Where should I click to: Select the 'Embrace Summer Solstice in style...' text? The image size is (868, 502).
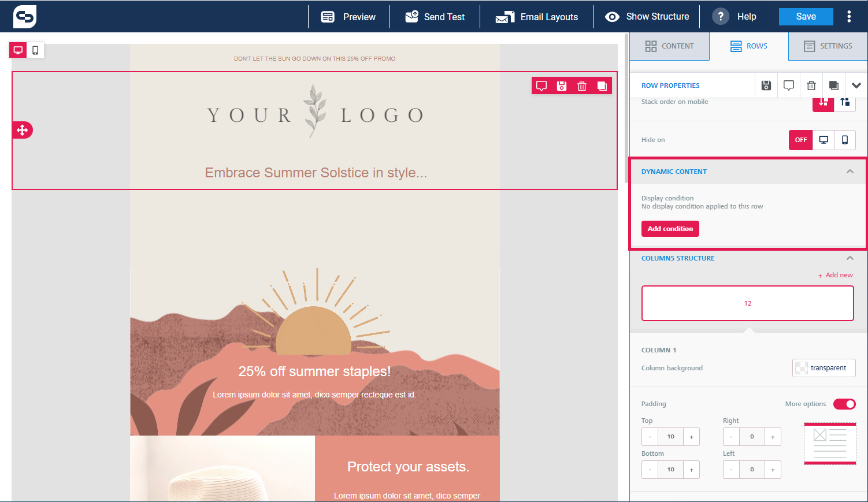coord(316,173)
